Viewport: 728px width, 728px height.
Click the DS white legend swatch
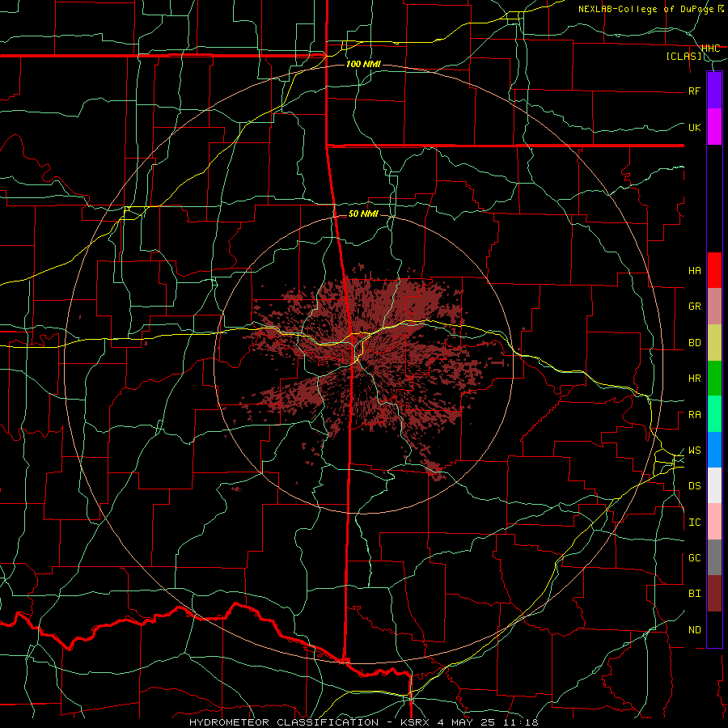[714, 485]
